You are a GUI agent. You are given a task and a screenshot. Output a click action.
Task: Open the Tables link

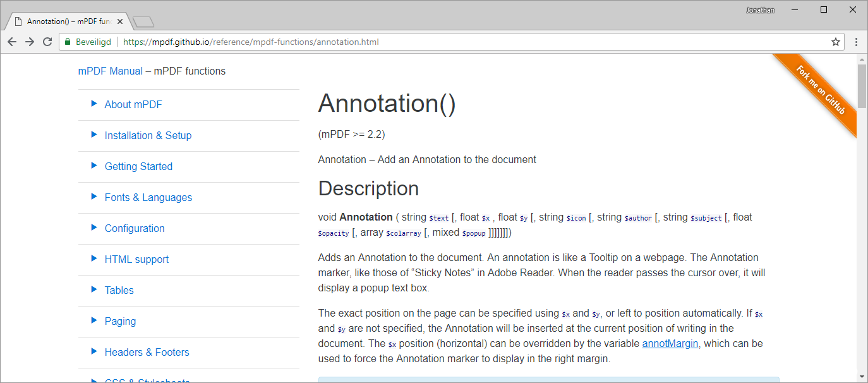tap(119, 290)
